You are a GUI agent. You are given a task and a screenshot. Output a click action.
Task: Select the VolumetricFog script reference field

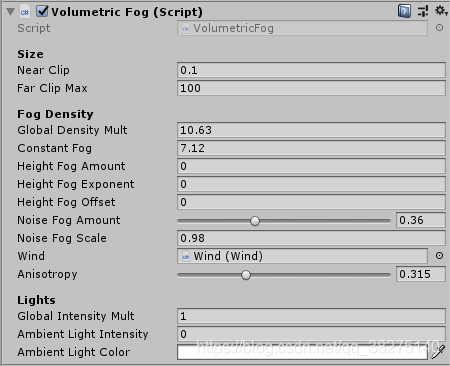302,28
